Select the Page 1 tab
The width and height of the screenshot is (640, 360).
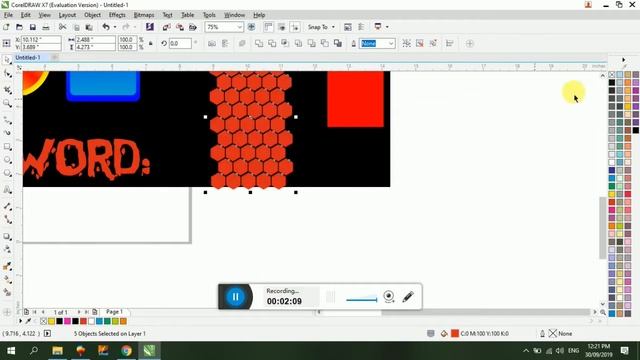[x=114, y=312]
